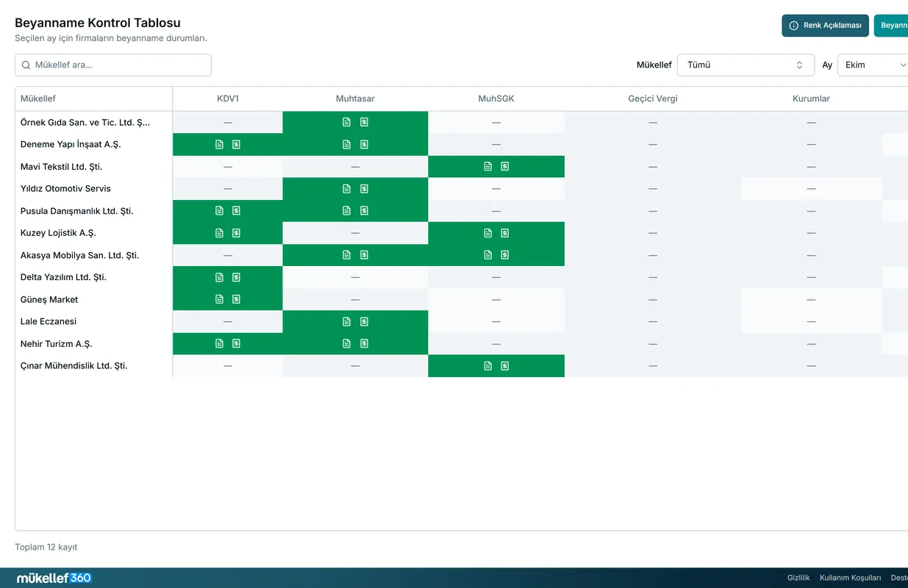Screen dimensions: 908x588
Task: Open Deneme Yapı İnşaat's Muhtasar document icon
Action: click(347, 145)
